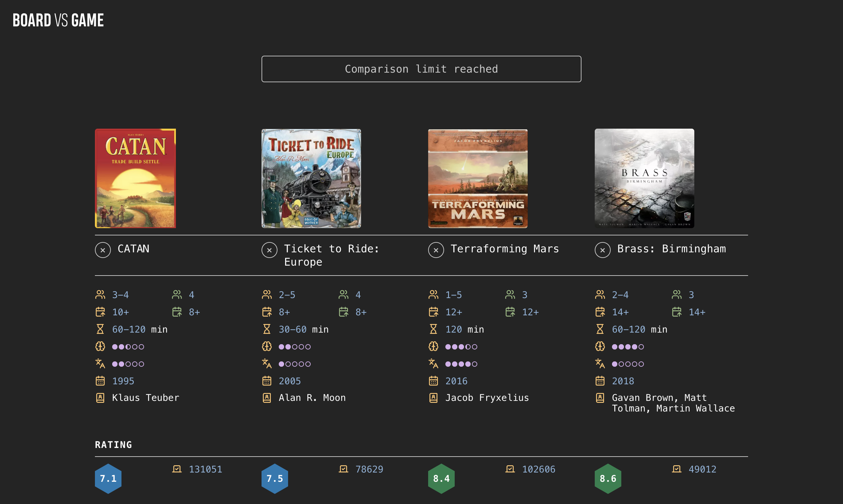Click the 7.1 rating hexagon for CATAN
The height and width of the screenshot is (504, 843).
108,478
